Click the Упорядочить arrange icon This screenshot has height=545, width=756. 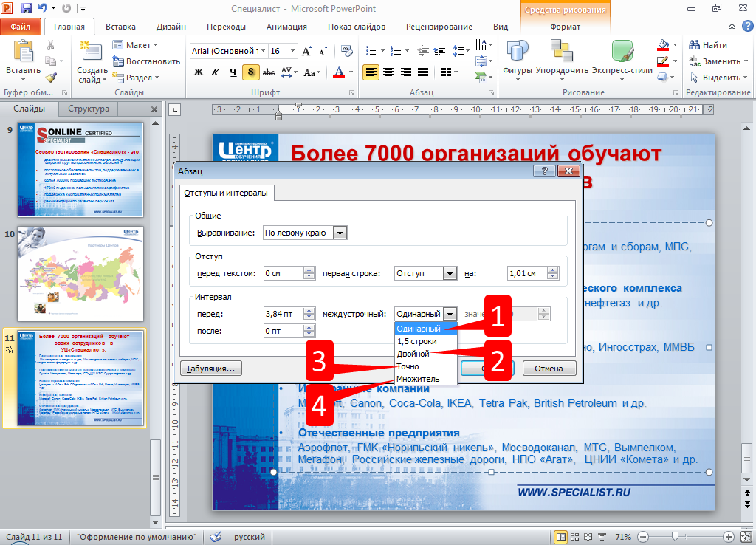(562, 52)
